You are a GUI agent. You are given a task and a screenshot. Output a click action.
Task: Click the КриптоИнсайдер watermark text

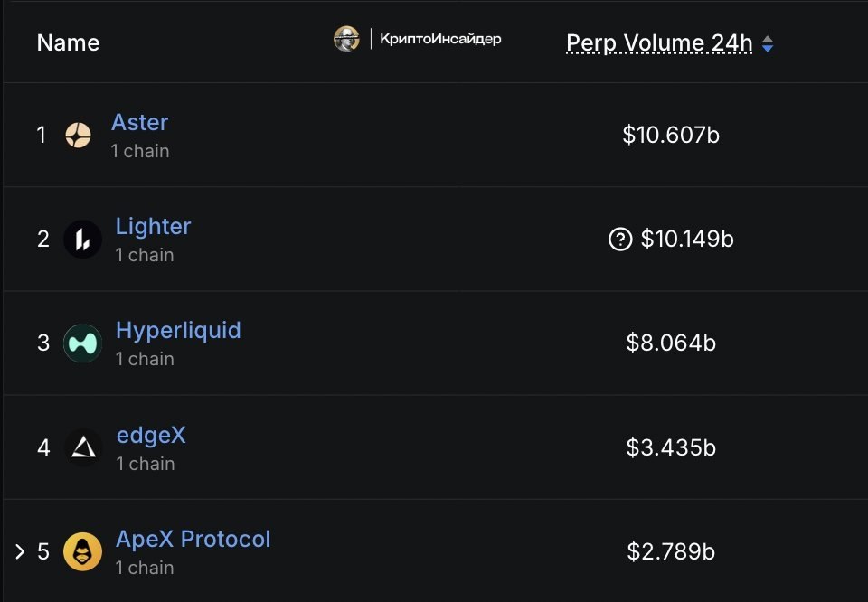[440, 39]
